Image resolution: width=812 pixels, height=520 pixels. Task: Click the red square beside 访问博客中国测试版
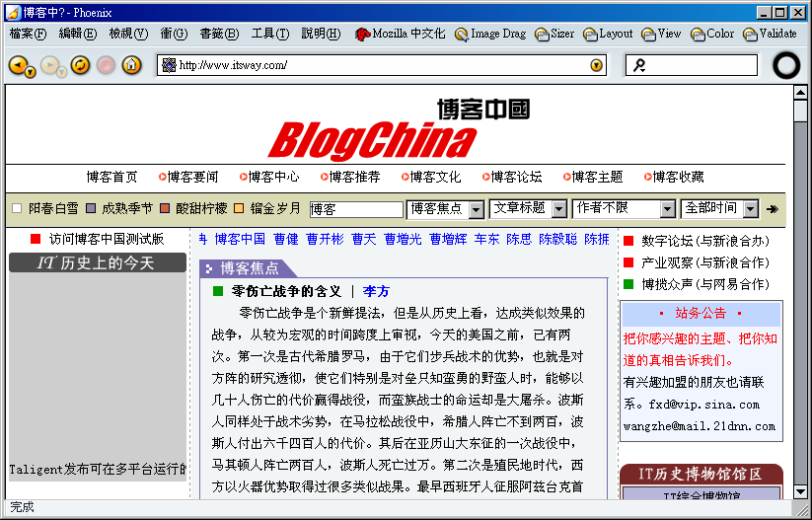point(36,239)
